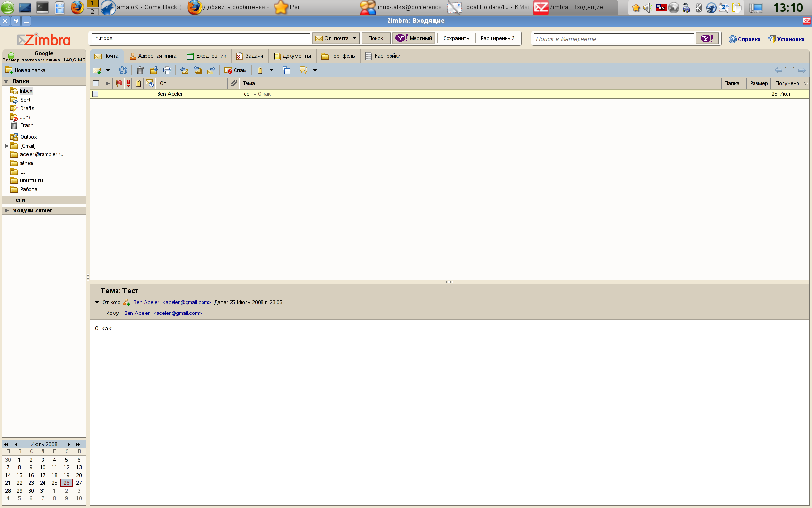Open the Справка help link
The height and width of the screenshot is (508, 812).
pos(744,39)
